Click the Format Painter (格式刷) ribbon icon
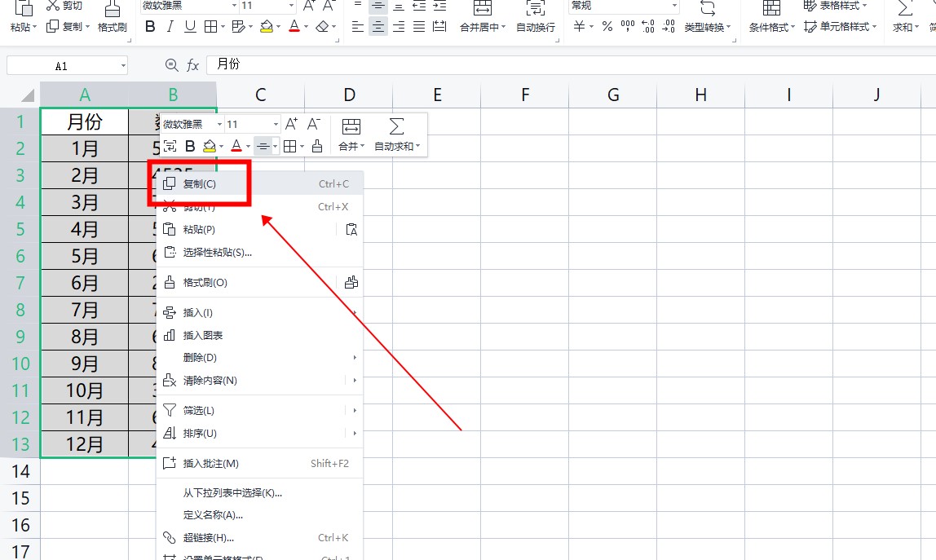 [112, 16]
